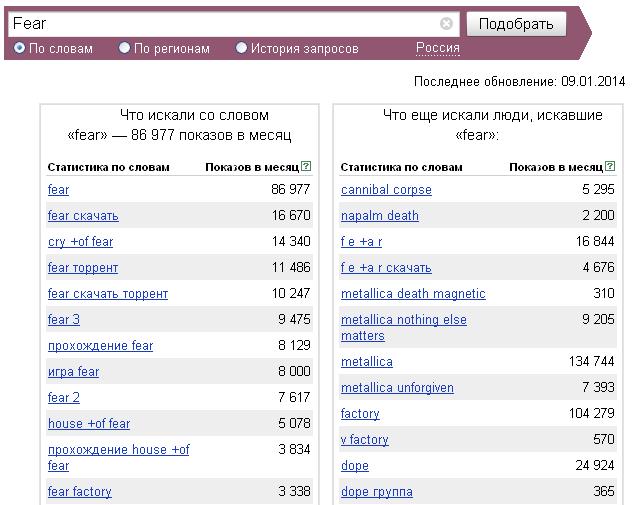Viewport: 644px width, 505px height.
Task: Open help icon next to right 'Показов в месяц'
Action: click(x=610, y=166)
